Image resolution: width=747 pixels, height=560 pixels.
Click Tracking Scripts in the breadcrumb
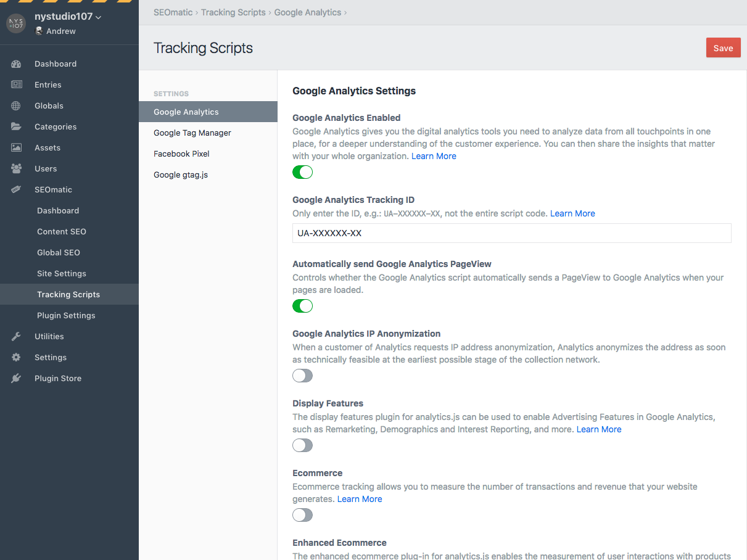[x=233, y=12]
